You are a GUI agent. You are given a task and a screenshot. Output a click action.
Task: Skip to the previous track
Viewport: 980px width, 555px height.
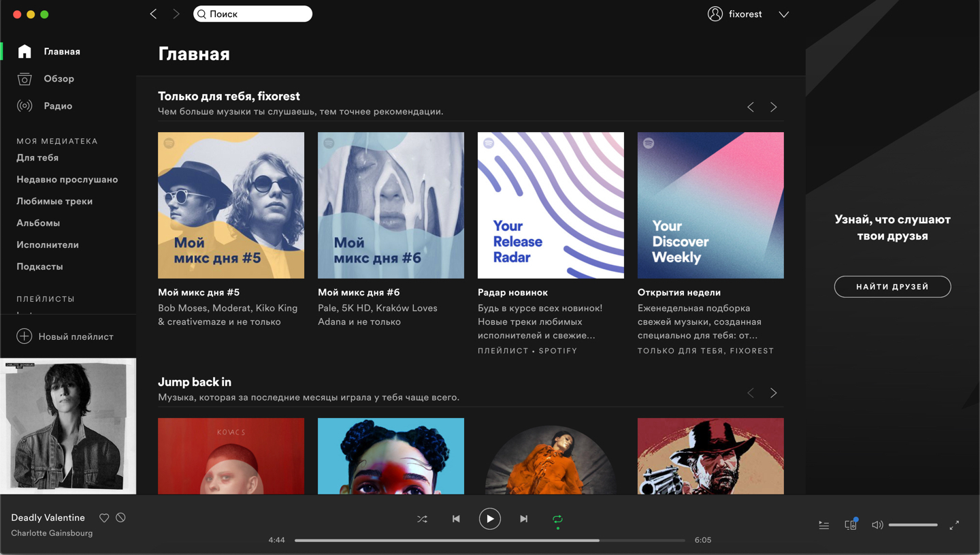(456, 519)
